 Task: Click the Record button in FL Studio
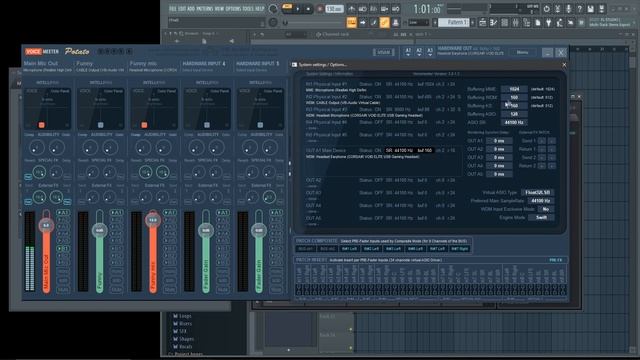tap(320, 9)
